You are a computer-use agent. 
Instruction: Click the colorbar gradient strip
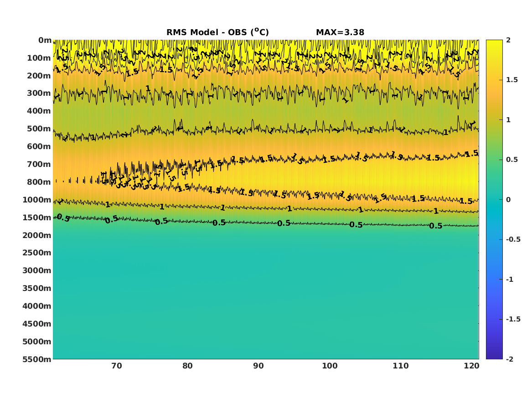click(x=494, y=200)
